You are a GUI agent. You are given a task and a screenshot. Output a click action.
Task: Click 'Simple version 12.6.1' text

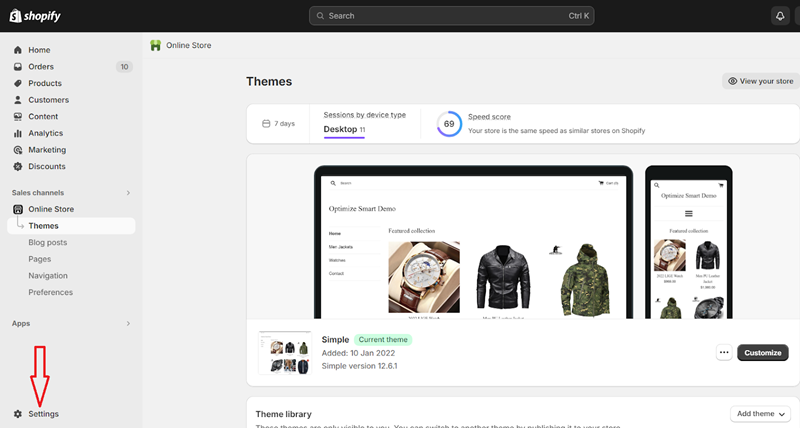coord(359,366)
